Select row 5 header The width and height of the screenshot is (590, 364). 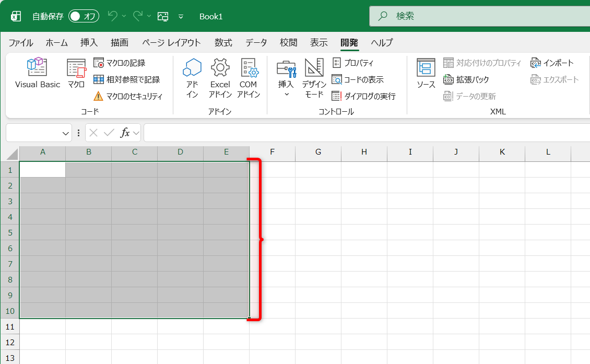(10, 232)
